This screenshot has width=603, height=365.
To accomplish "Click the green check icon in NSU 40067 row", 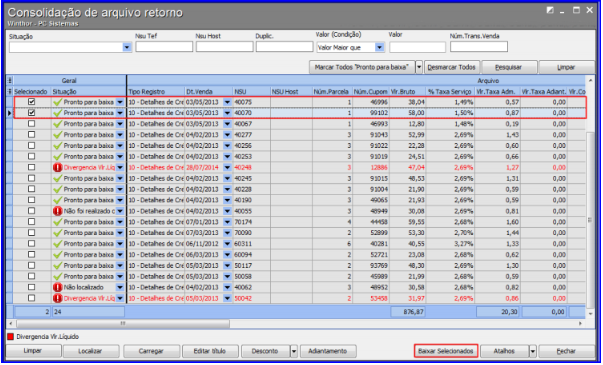I will 58,124.
